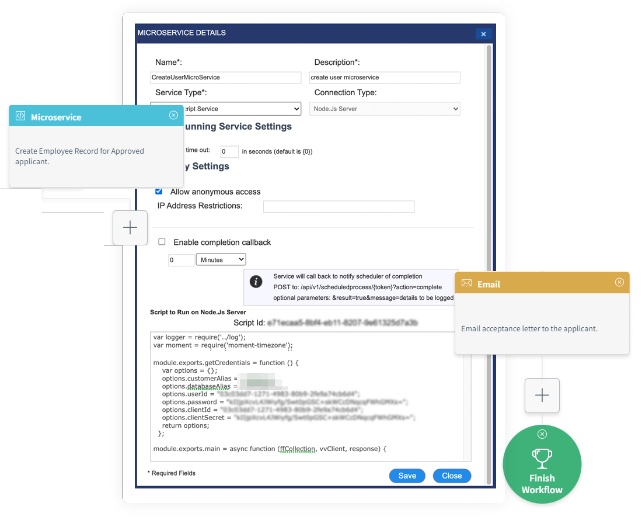Viewport: 642px width, 520px height.
Task: Click the callback info icon
Action: 256,282
